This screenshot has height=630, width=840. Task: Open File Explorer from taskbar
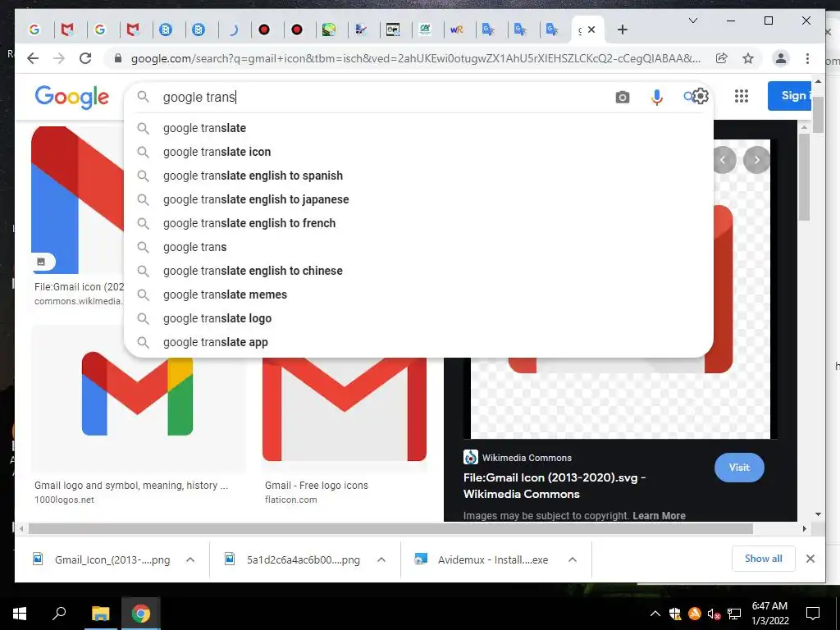(100, 614)
